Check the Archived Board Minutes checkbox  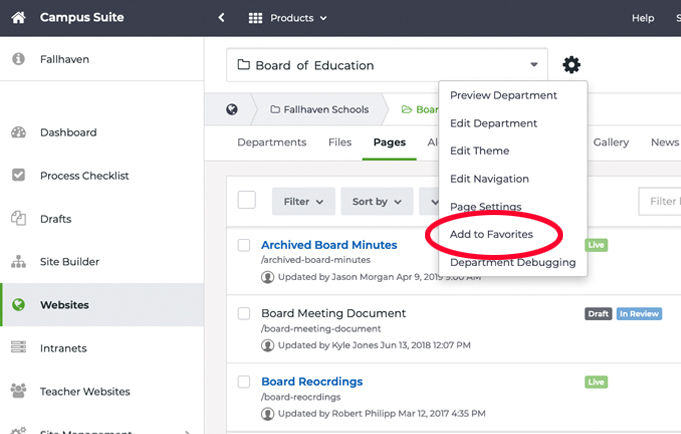pyautogui.click(x=244, y=245)
